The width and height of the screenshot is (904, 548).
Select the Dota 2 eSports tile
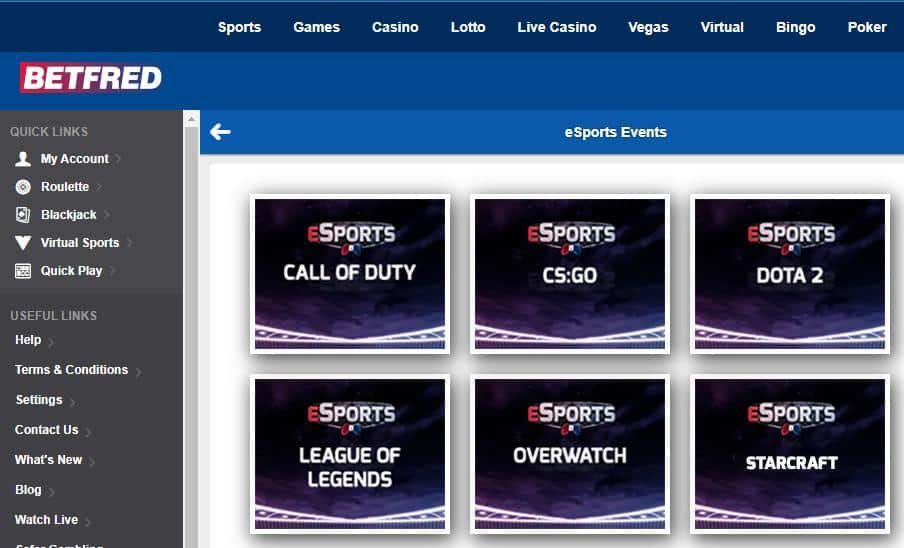click(x=790, y=274)
